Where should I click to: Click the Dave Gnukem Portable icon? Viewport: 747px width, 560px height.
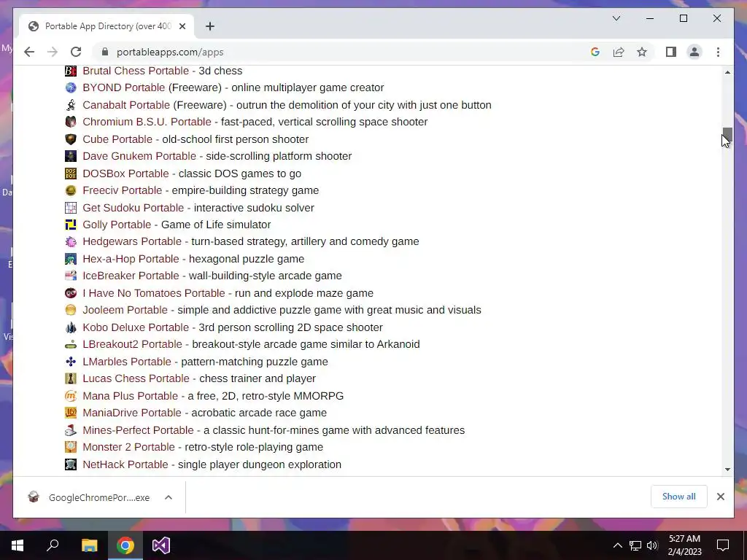[x=71, y=156]
